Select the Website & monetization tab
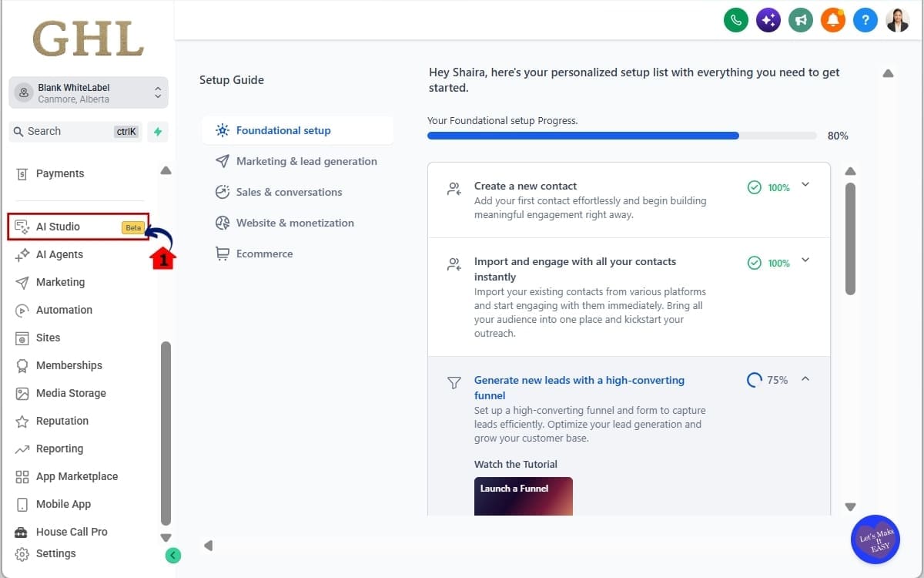This screenshot has height=578, width=924. click(297, 223)
